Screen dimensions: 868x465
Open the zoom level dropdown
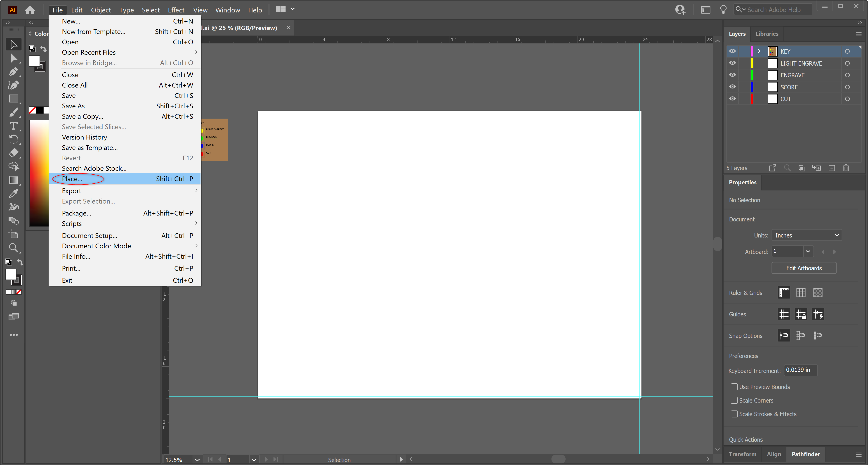coord(197,460)
